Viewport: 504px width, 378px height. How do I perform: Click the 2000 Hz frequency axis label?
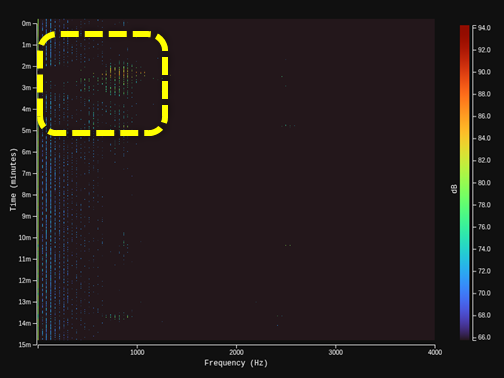pos(236,352)
